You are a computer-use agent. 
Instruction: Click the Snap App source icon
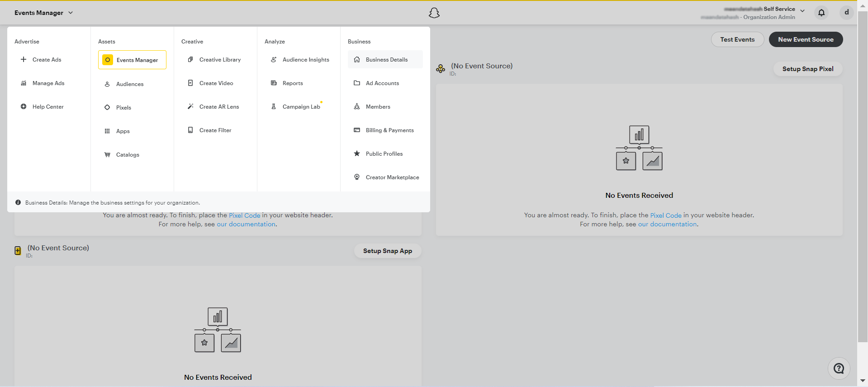18,251
